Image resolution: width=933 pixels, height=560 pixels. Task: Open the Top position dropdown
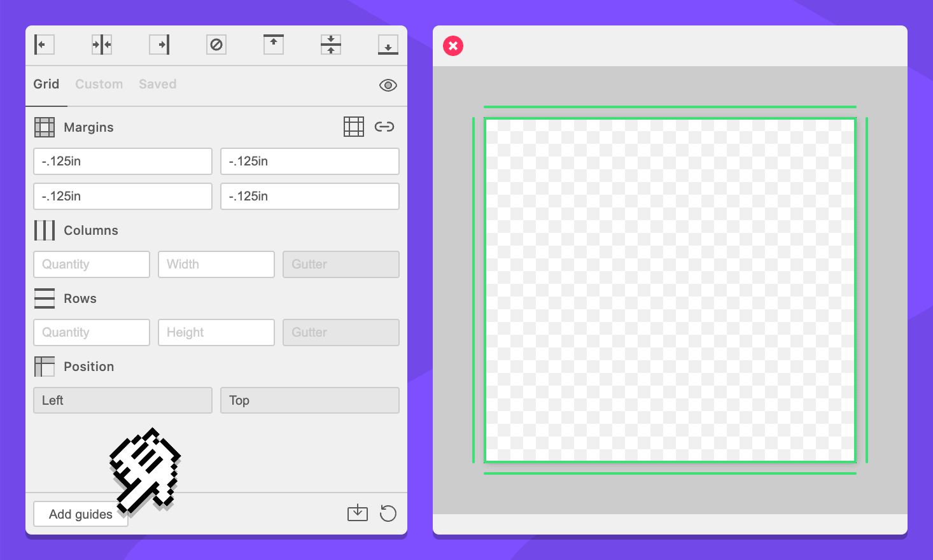310,400
